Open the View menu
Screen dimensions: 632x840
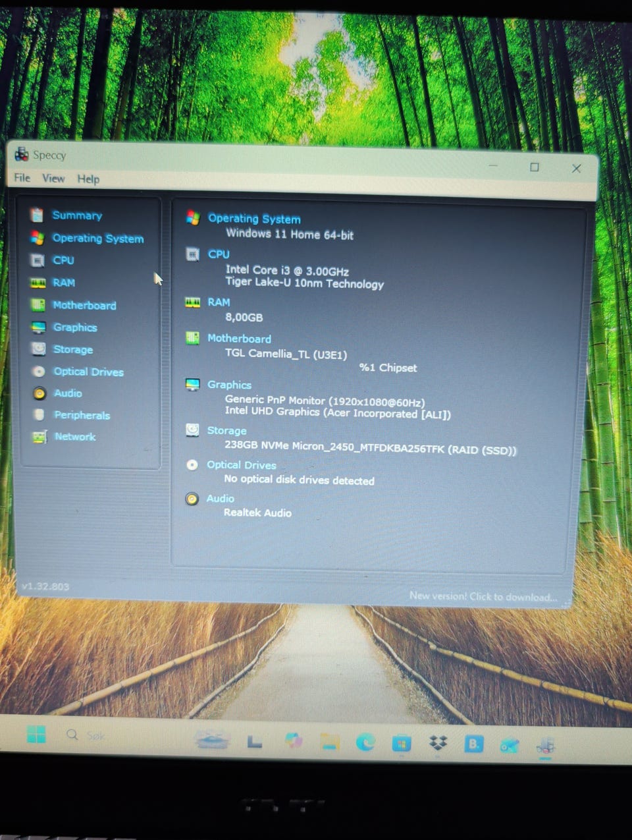tap(53, 179)
